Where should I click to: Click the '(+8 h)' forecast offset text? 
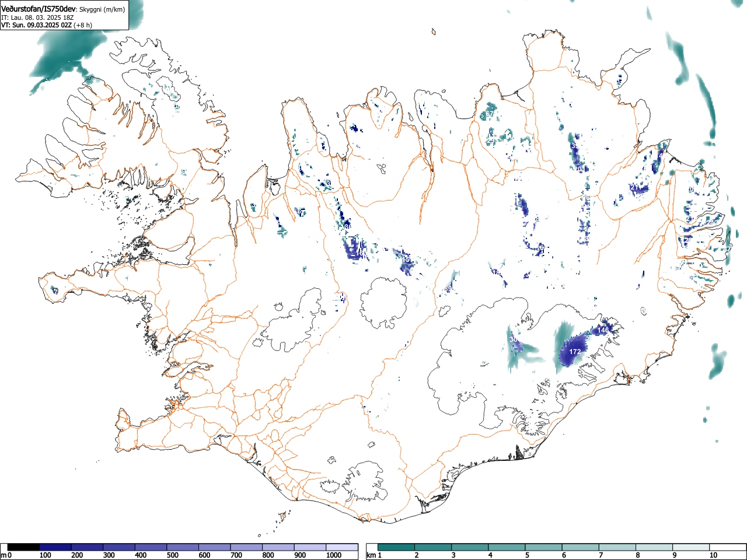pyautogui.click(x=82, y=25)
